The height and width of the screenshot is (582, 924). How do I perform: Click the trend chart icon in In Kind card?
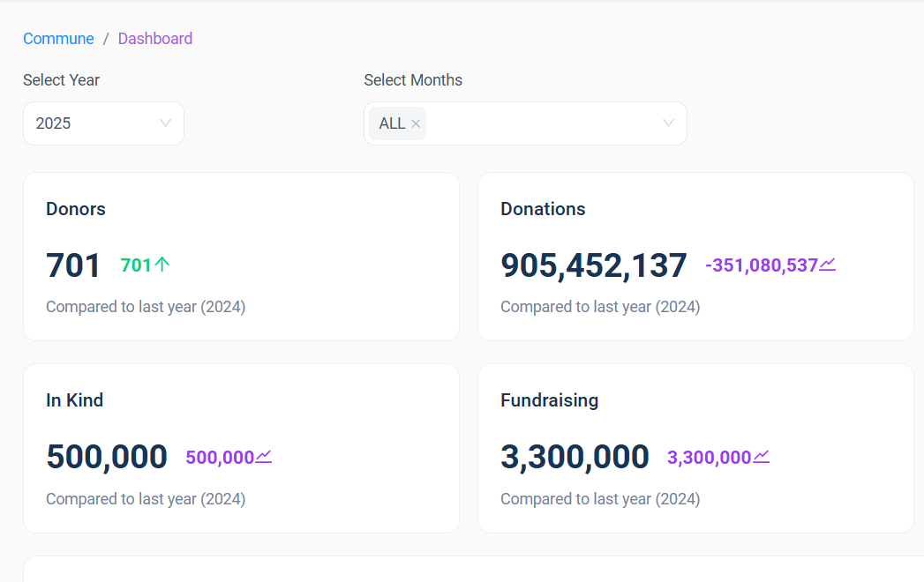coord(263,457)
